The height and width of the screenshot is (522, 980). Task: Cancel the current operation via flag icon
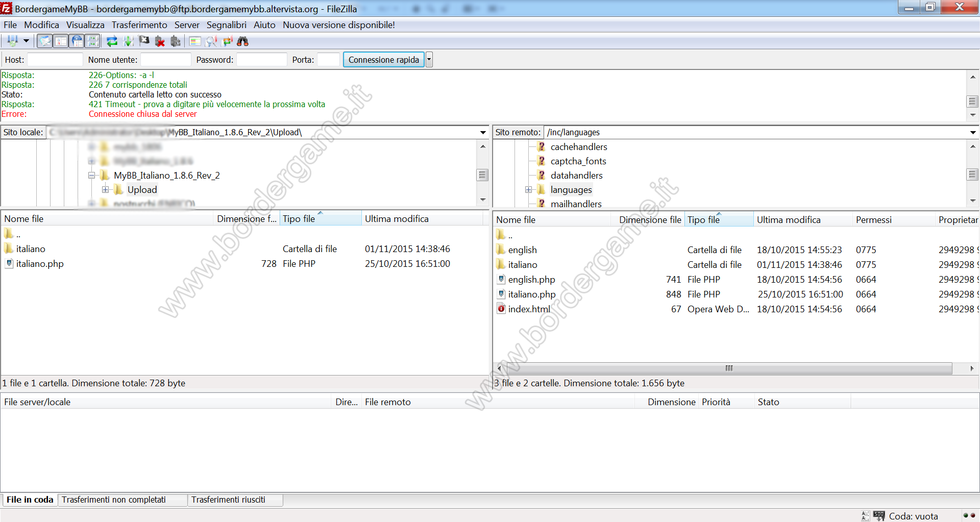coord(144,41)
